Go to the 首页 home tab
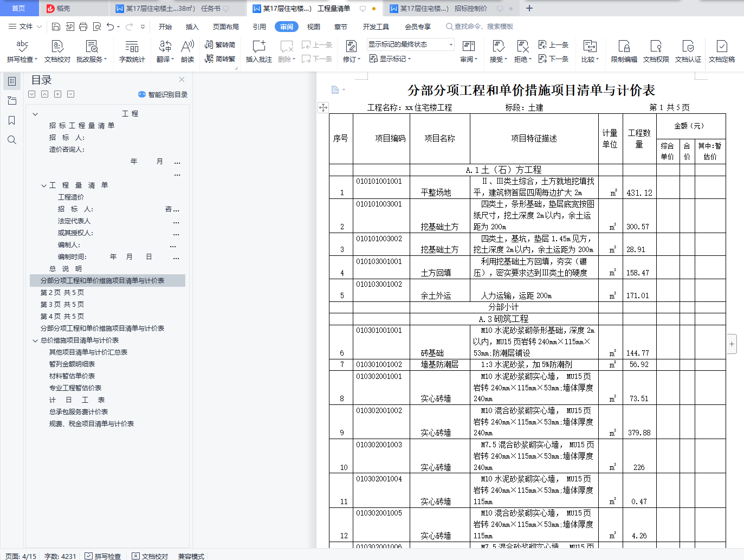Screen dimensions: 744x560 [x=19, y=8]
